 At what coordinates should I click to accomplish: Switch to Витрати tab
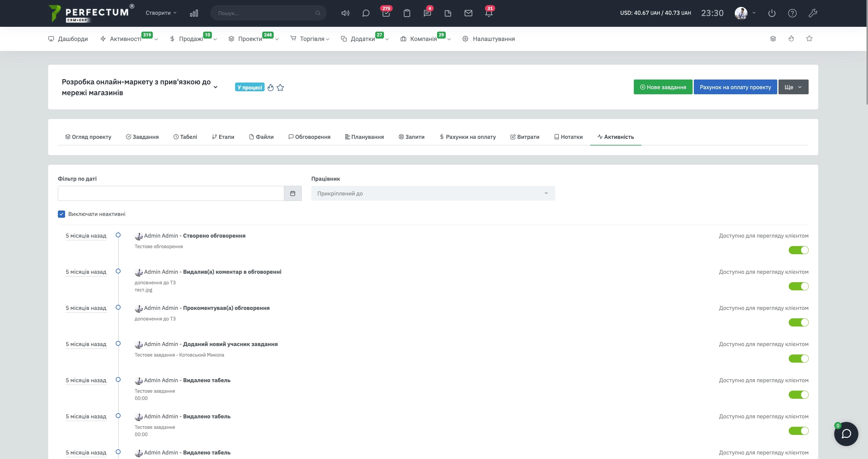pyautogui.click(x=525, y=137)
